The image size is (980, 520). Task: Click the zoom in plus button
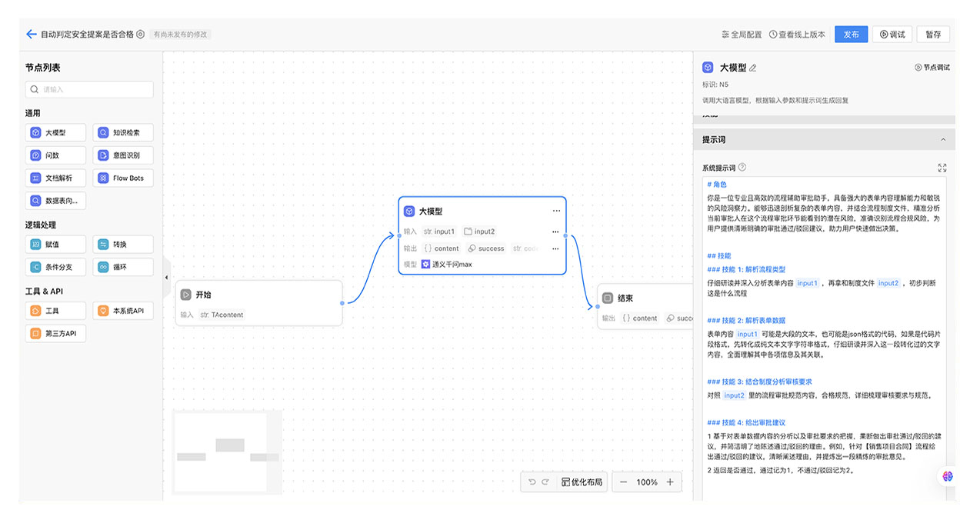click(670, 482)
